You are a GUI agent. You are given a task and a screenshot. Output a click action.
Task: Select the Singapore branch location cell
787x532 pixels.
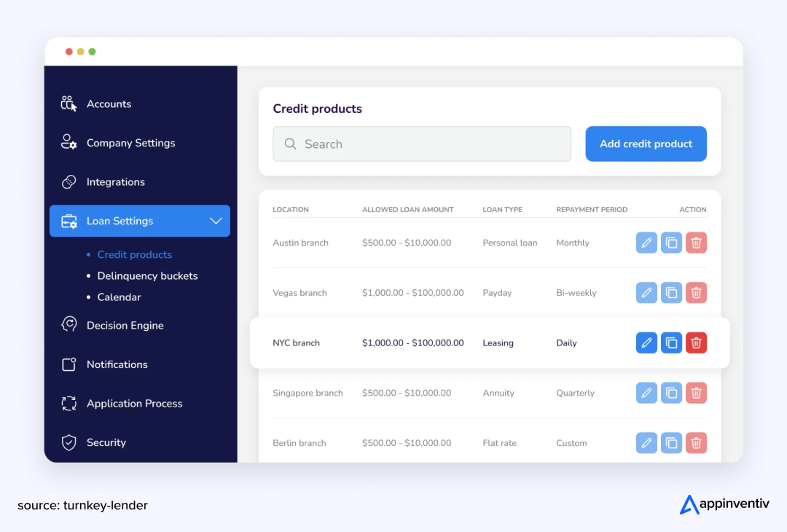pyautogui.click(x=308, y=393)
